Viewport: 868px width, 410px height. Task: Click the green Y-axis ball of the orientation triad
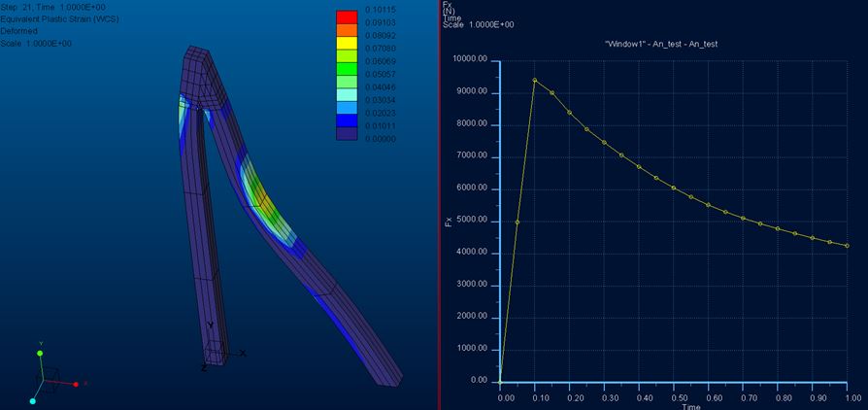pyautogui.click(x=40, y=353)
